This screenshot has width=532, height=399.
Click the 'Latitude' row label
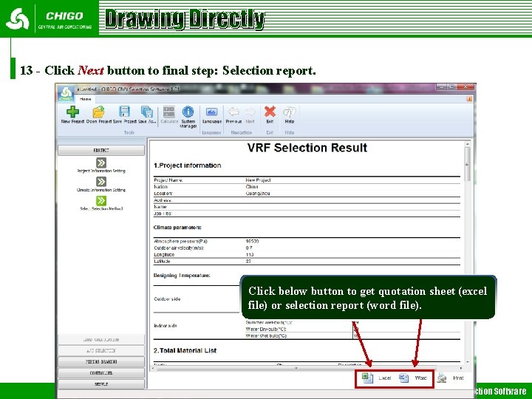pos(162,262)
